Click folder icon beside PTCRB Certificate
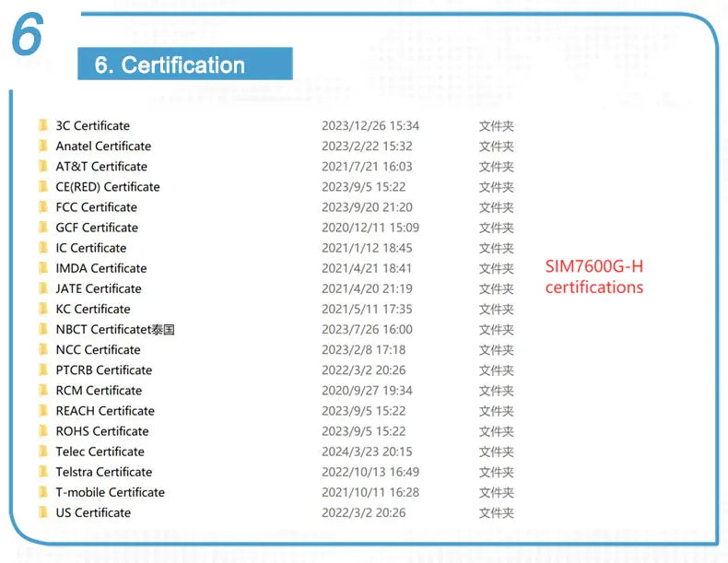This screenshot has height=563, width=728. click(43, 369)
